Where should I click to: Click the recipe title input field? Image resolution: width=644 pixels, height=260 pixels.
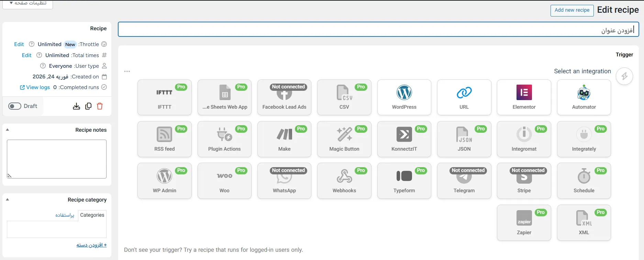(x=378, y=30)
